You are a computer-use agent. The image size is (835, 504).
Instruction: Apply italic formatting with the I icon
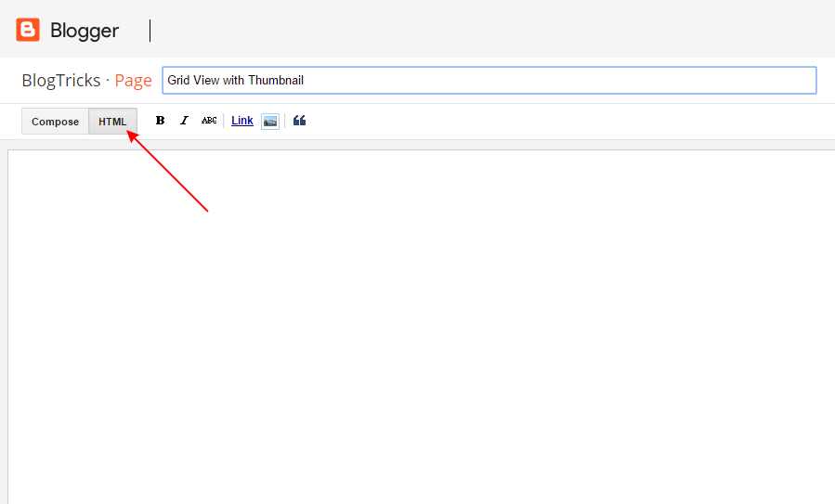[x=184, y=121]
